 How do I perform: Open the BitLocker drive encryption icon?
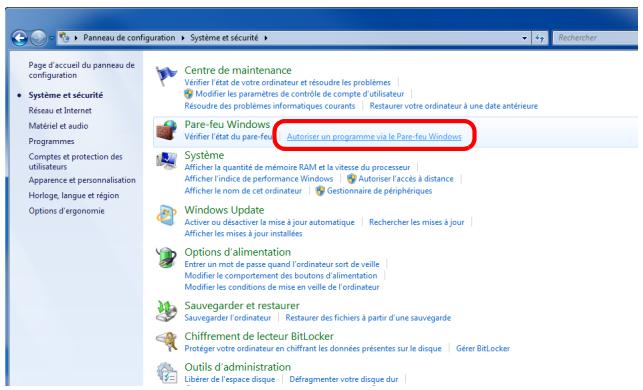166,342
